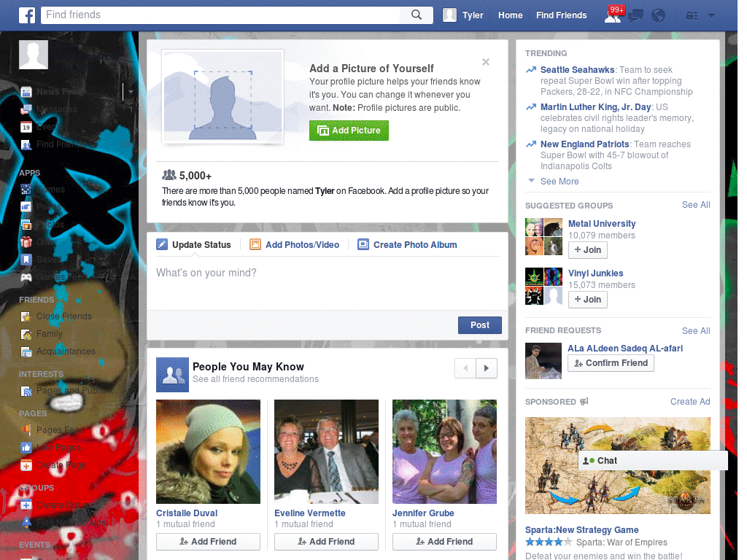Open Find Friends in top bar
The width and height of the screenshot is (747, 560).
561,15
